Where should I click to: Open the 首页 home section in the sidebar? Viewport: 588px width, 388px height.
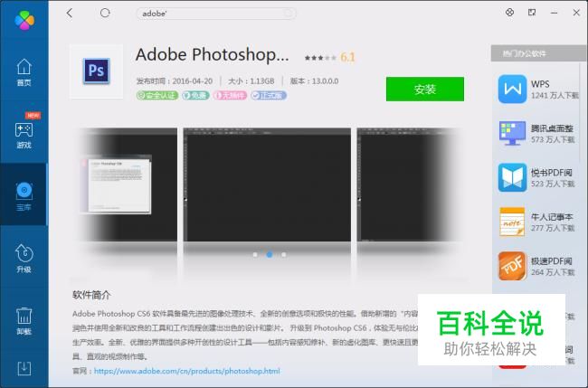24,72
